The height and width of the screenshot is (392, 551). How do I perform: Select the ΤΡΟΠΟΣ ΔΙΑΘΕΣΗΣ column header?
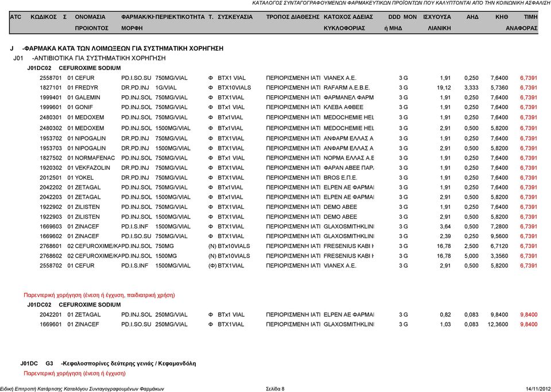[293, 17]
